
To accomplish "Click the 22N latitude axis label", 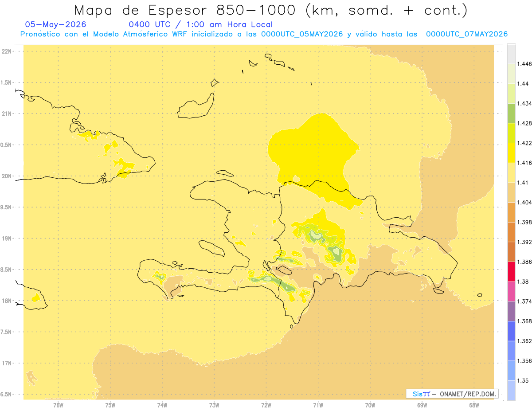I will point(7,51).
